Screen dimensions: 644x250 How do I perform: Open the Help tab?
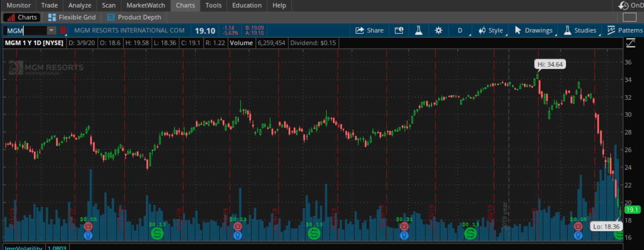point(279,5)
